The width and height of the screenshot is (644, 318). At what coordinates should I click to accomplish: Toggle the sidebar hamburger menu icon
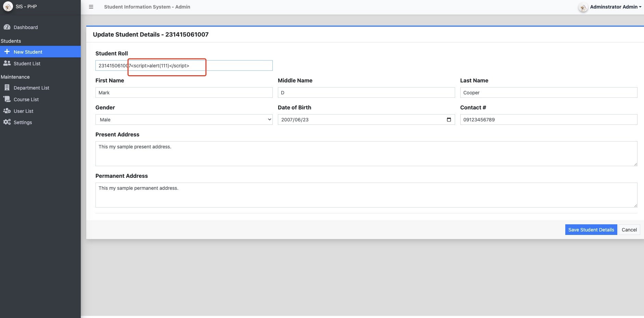pyautogui.click(x=91, y=7)
